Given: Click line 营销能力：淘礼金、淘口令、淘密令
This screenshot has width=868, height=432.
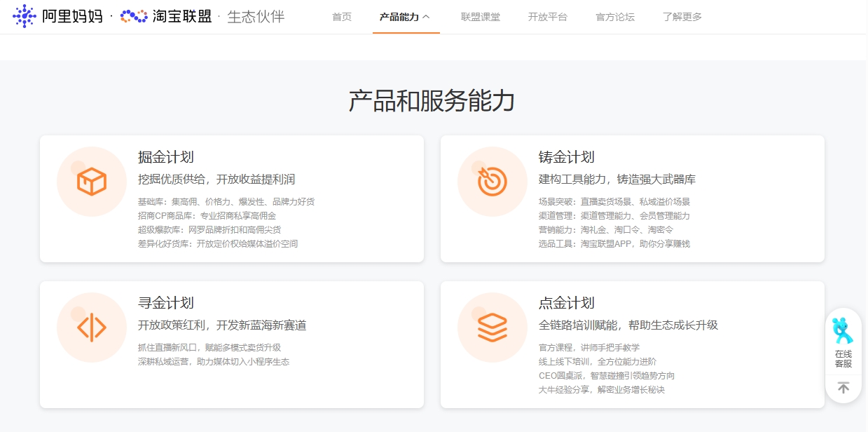Looking at the screenshot, I should tap(606, 230).
